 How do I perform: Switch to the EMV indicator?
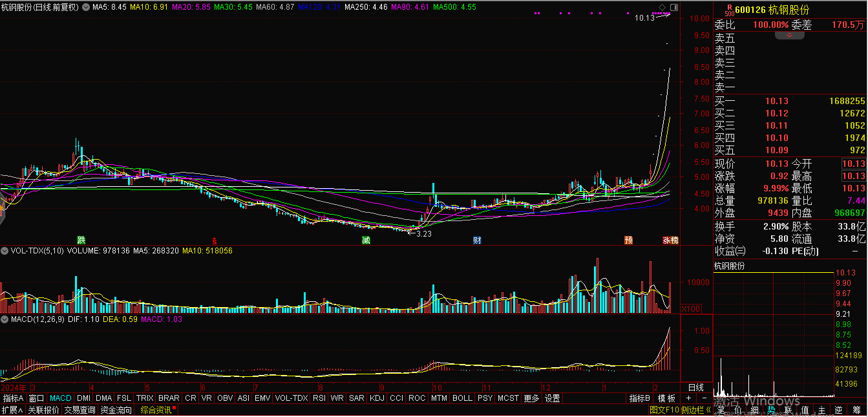point(262,398)
